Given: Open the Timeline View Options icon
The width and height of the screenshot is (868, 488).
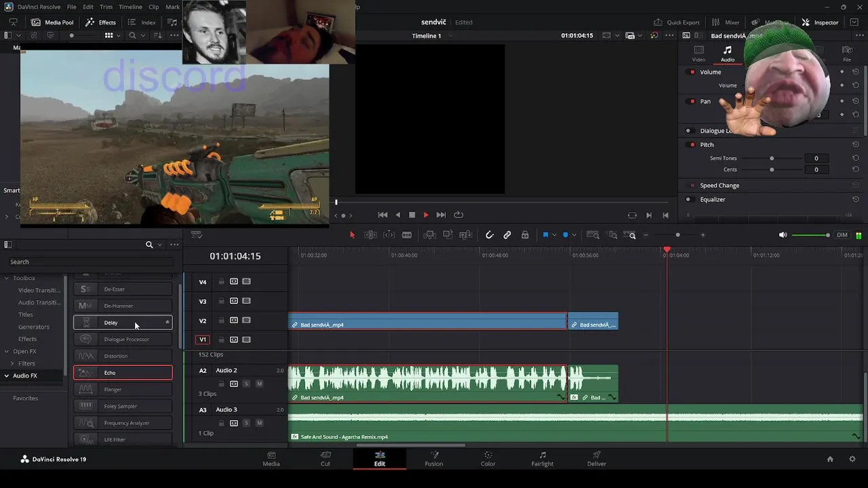Looking at the screenshot, I should pyautogui.click(x=197, y=235).
